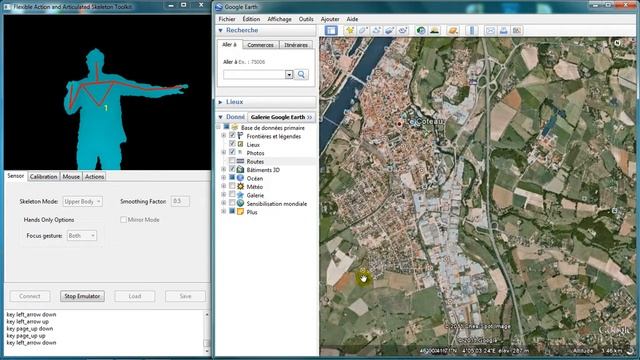Toggle the sidebar panel toolbar icon
The height and width of the screenshot is (360, 640).
[x=331, y=31]
